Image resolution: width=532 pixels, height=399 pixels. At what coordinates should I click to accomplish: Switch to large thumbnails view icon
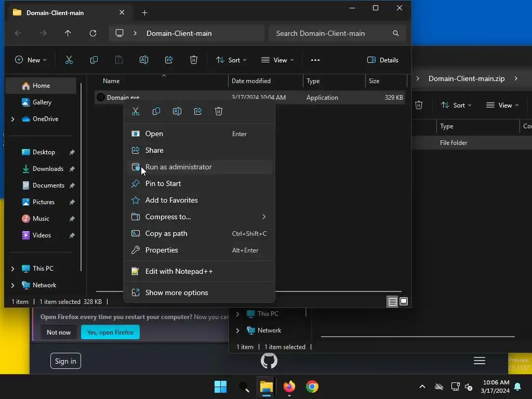click(404, 301)
